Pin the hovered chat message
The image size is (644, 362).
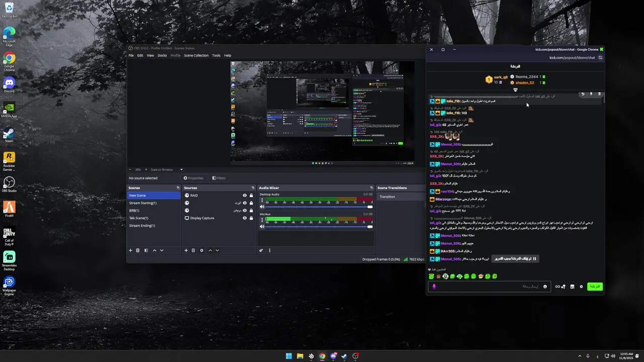[591, 94]
